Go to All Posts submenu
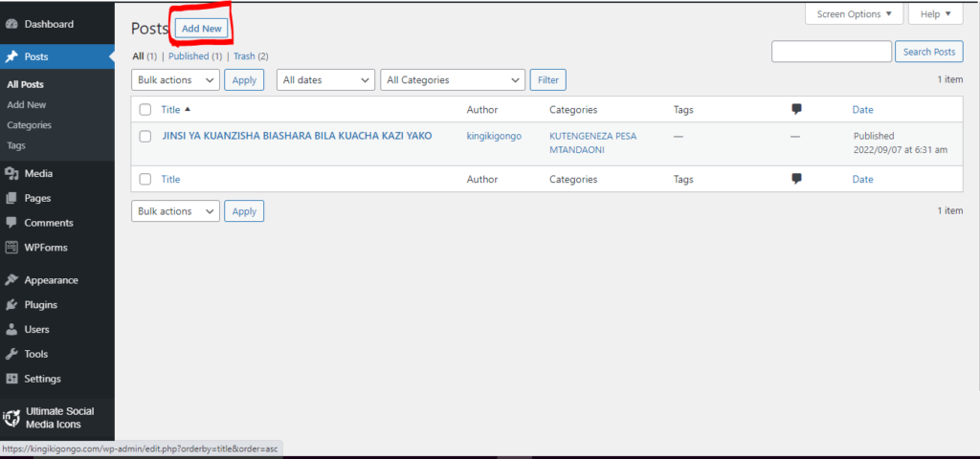 point(26,84)
